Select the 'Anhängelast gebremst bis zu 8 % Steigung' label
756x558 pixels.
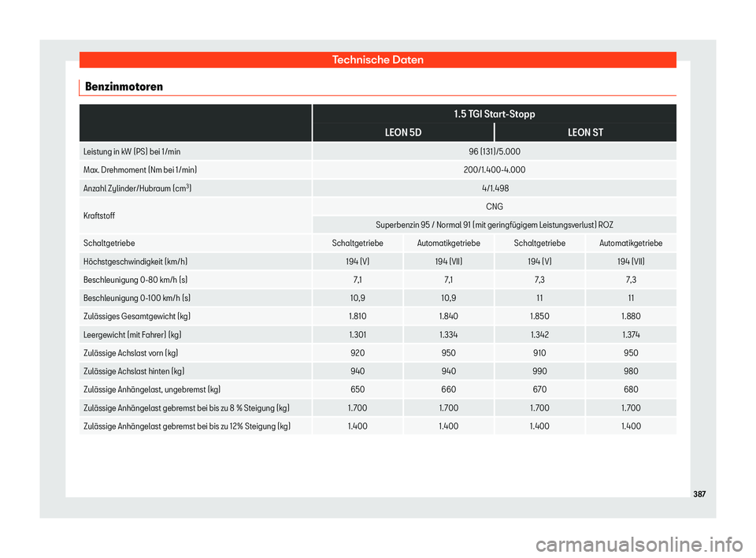point(187,408)
